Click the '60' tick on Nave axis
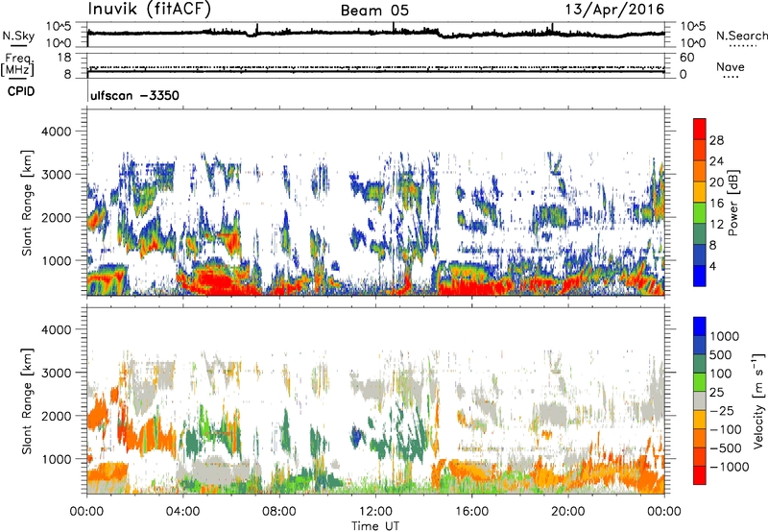 [687, 58]
